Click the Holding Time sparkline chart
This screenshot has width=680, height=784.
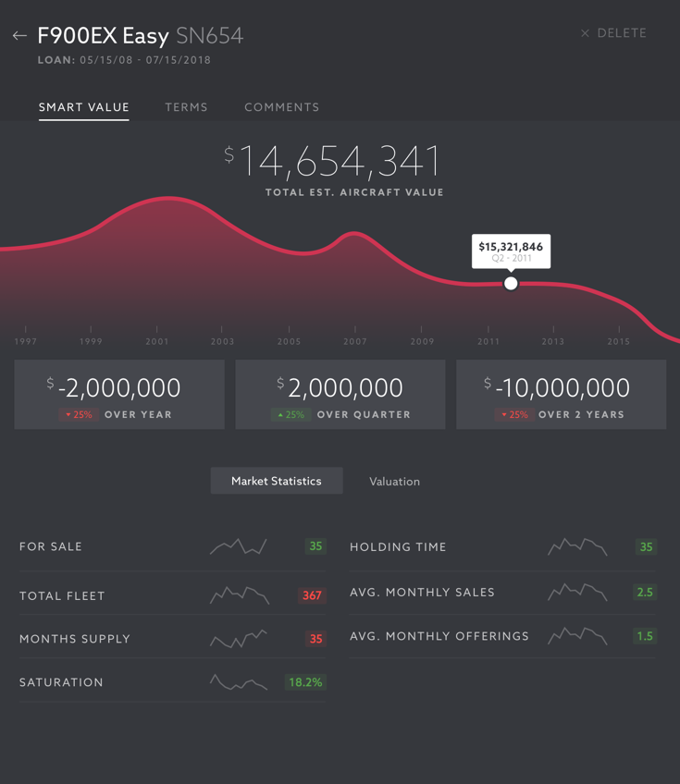[577, 546]
